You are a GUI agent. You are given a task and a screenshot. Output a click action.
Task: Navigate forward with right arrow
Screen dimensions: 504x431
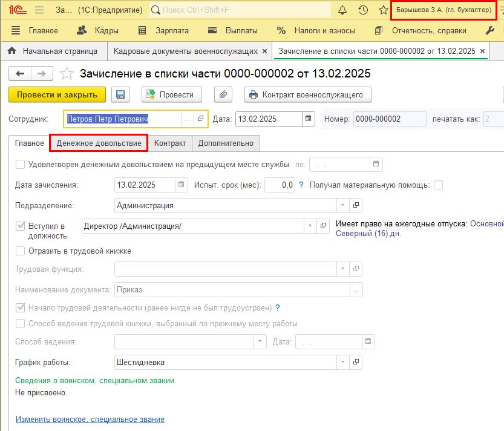[42, 74]
